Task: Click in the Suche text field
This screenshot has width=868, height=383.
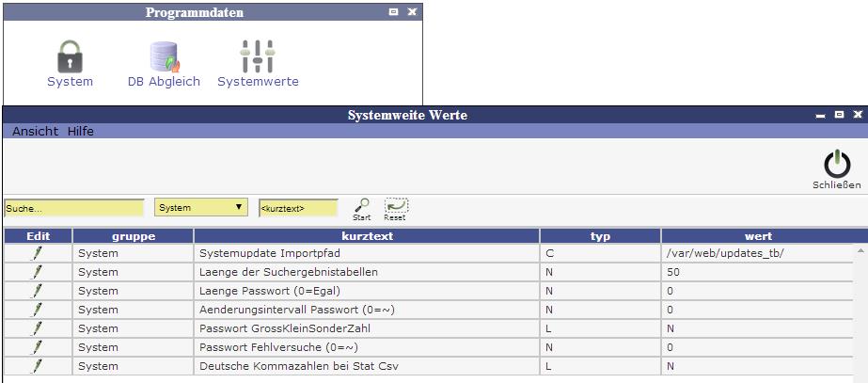Action: tap(73, 208)
